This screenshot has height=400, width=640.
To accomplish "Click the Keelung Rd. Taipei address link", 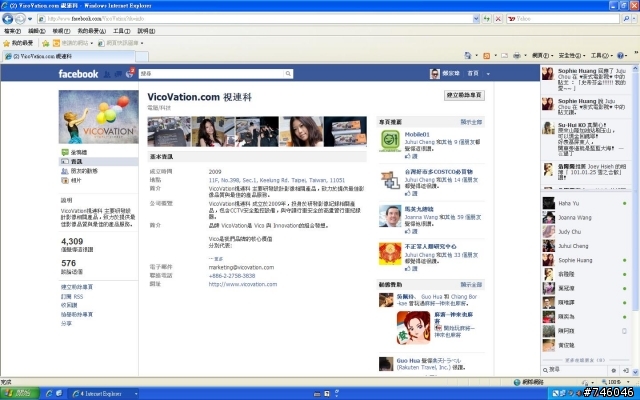I will point(277,180).
